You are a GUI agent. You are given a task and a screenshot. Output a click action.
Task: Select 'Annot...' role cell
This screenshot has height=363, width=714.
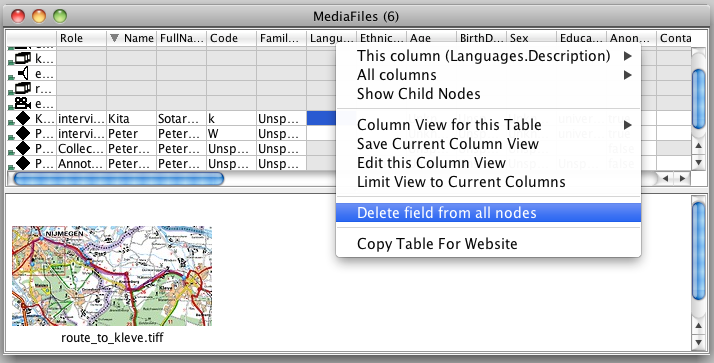click(x=82, y=164)
